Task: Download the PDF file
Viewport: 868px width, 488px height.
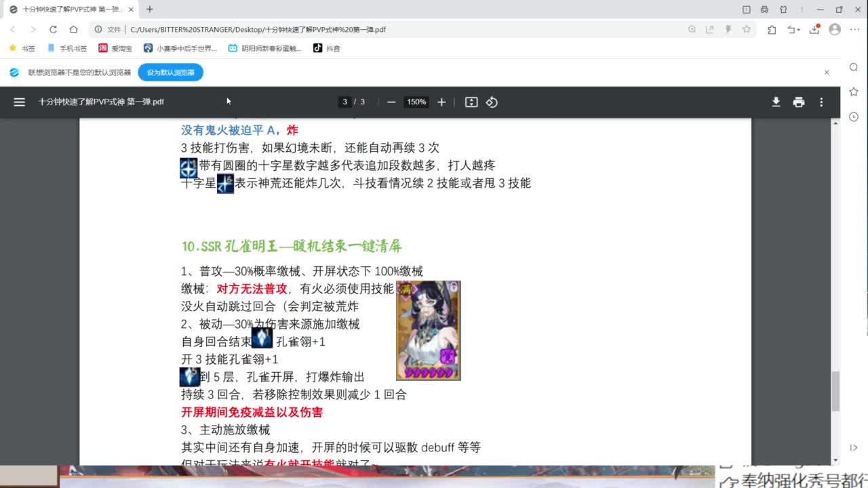Action: [x=776, y=102]
